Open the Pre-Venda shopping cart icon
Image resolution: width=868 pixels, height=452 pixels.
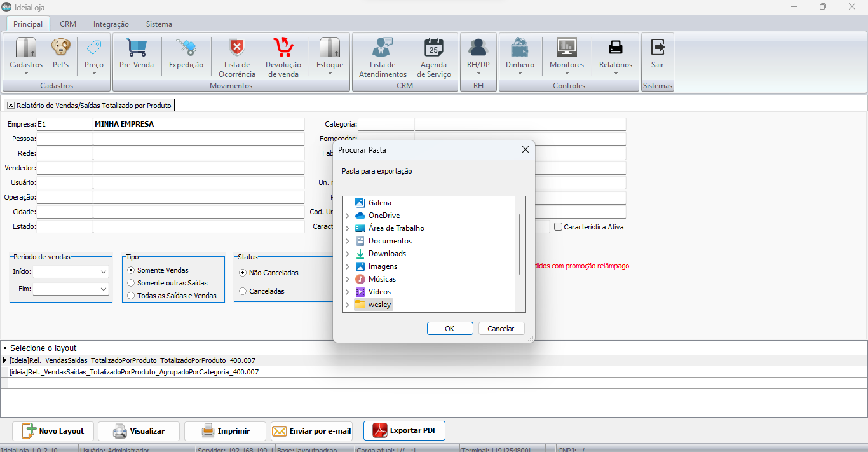[x=136, y=48]
